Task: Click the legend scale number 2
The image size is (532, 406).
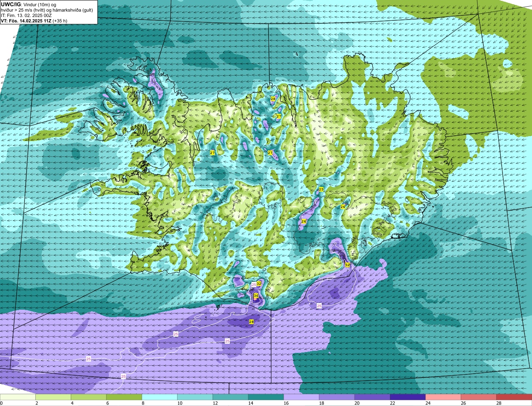Action: (x=37, y=403)
